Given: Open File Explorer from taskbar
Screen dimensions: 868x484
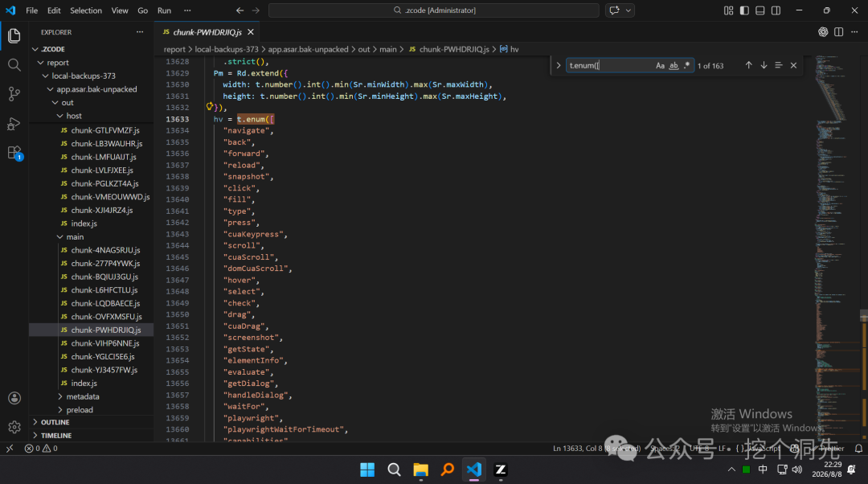Looking at the screenshot, I should (420, 470).
